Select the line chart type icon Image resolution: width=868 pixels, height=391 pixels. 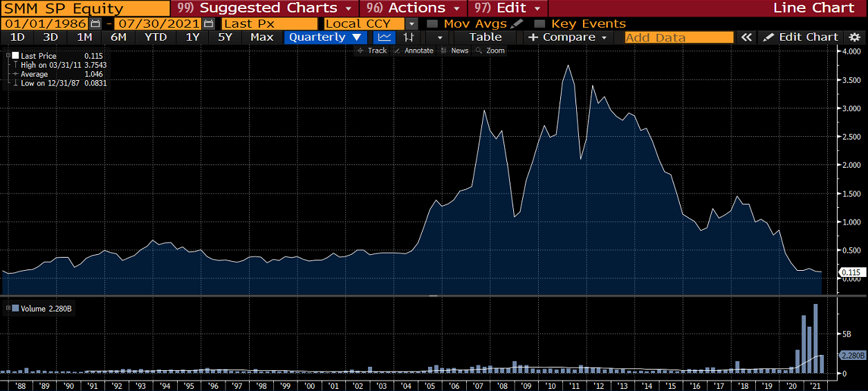click(385, 37)
